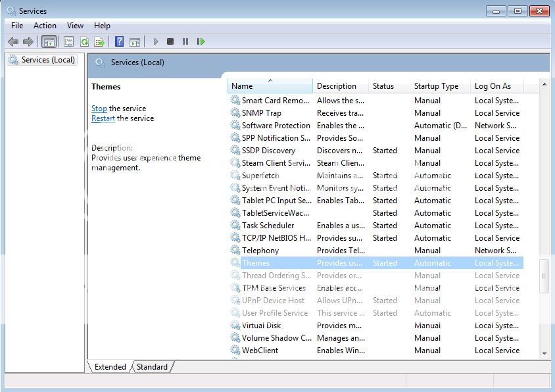Screen dimensions: 555x392
Task: Click the Forward arrow in the toolbar
Action: 28,41
